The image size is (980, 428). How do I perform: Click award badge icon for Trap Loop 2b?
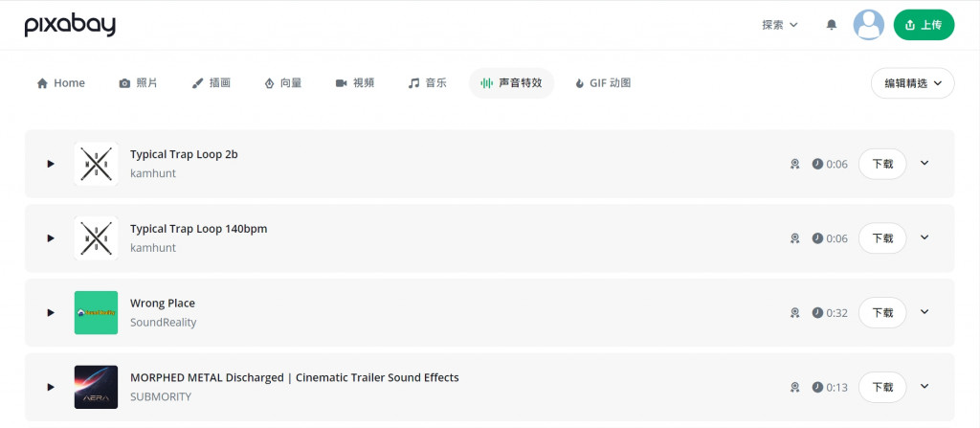[794, 164]
